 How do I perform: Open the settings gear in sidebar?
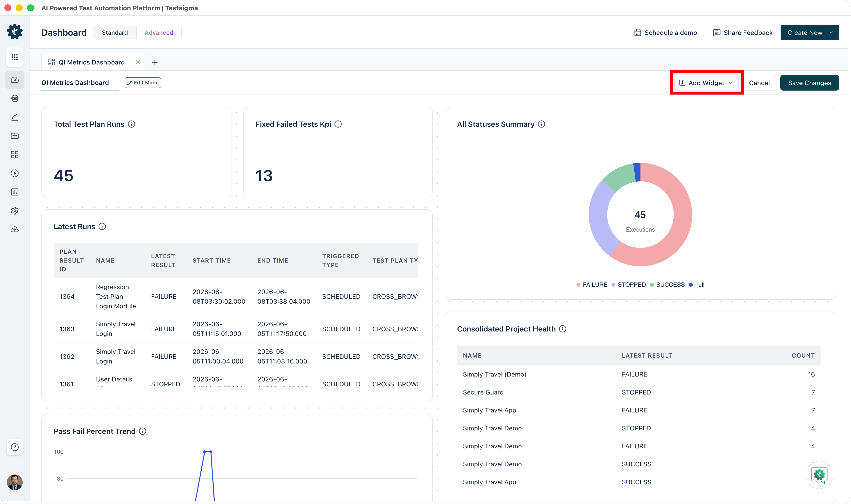click(x=15, y=211)
